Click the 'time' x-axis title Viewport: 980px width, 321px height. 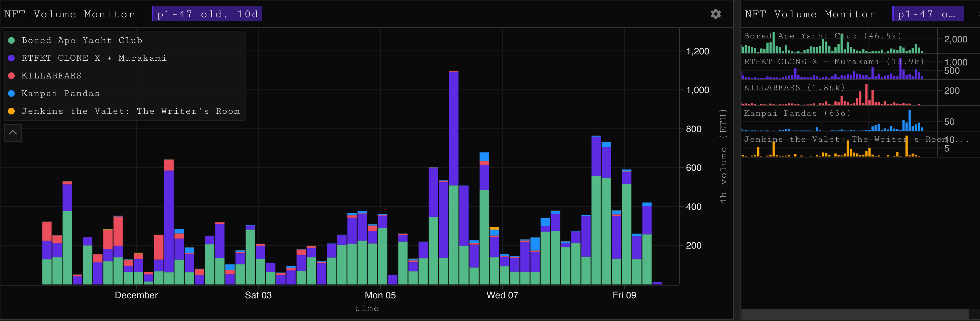tap(367, 308)
